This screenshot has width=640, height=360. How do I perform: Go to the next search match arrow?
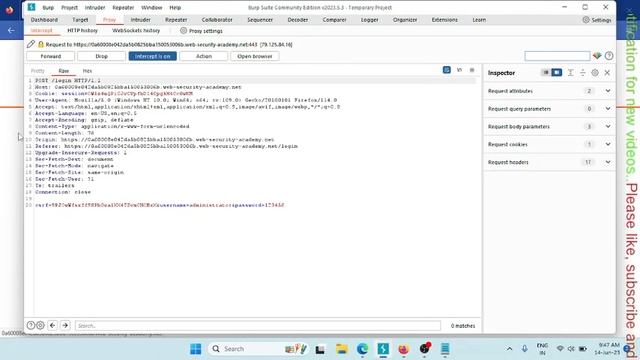tap(65, 325)
